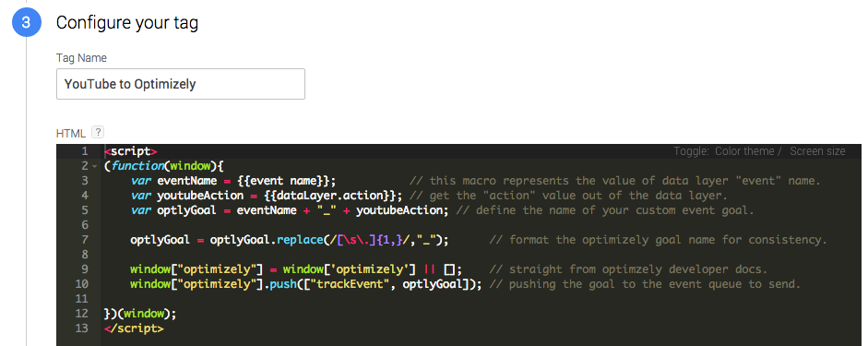
Task: Click the closing script tag on line 13
Action: coord(134,328)
